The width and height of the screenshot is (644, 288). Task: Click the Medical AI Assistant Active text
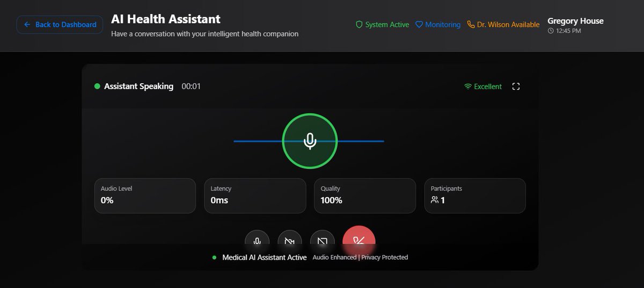265,257
